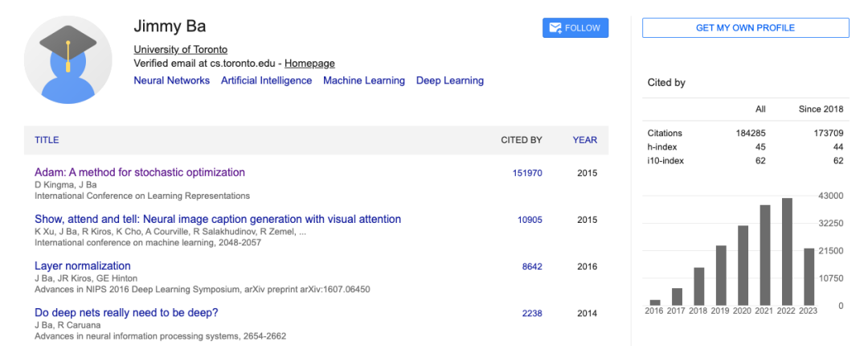Click the envelope icon on Follow button

click(x=555, y=28)
